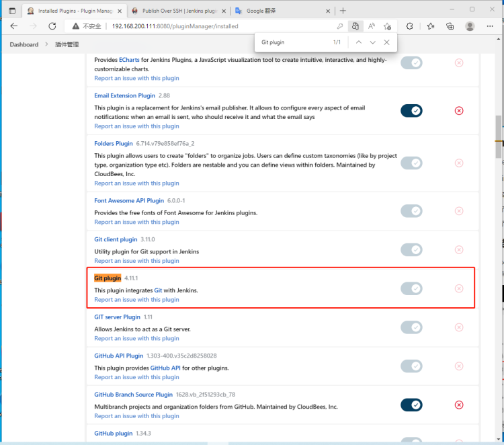Click uninstall icon for Font Awesome API Plugin
504x445 pixels.
point(459,211)
